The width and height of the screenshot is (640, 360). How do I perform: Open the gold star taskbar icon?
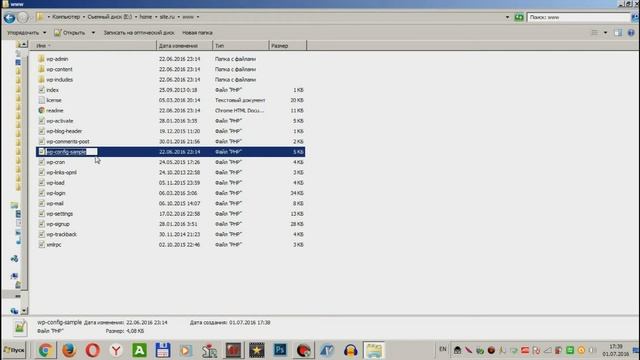[x=257, y=350]
